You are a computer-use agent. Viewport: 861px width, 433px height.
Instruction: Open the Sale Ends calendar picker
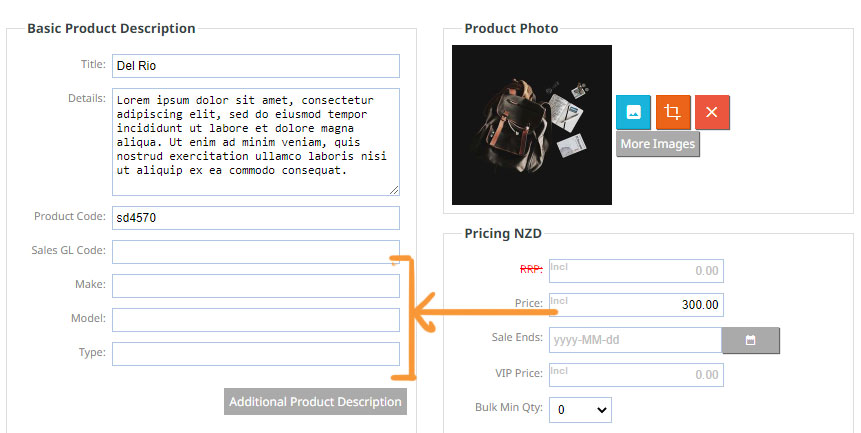pos(750,340)
